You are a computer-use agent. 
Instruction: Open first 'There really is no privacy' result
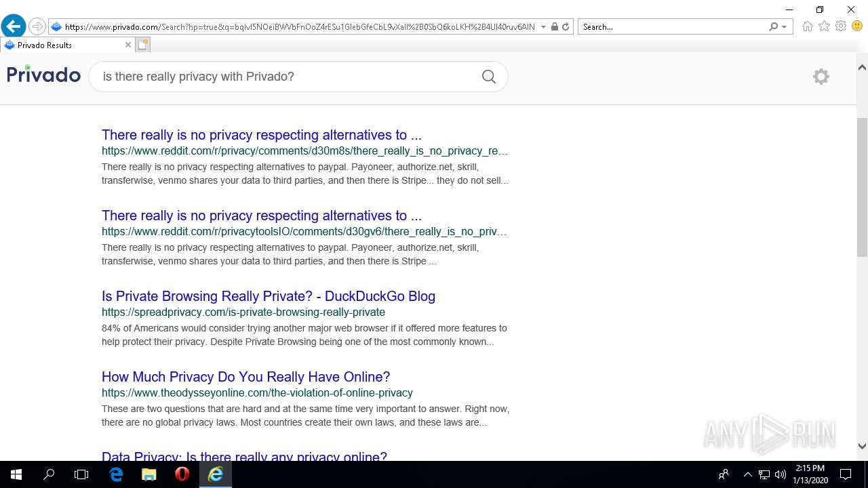point(262,135)
